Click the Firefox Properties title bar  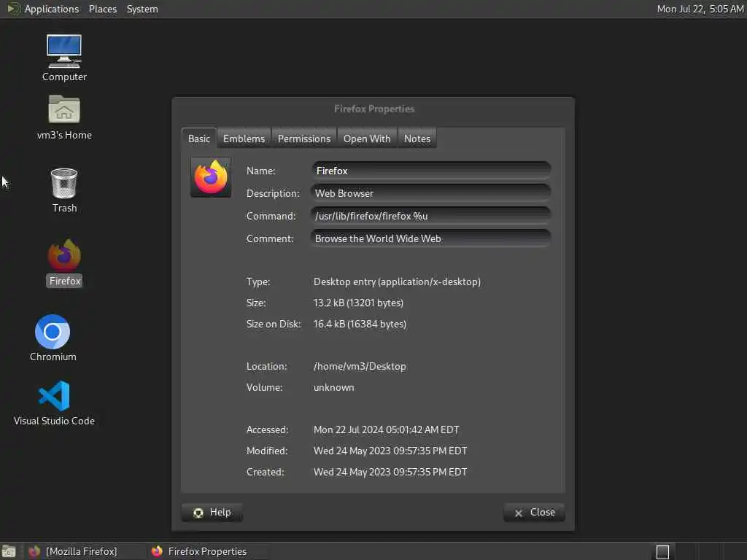(x=373, y=109)
